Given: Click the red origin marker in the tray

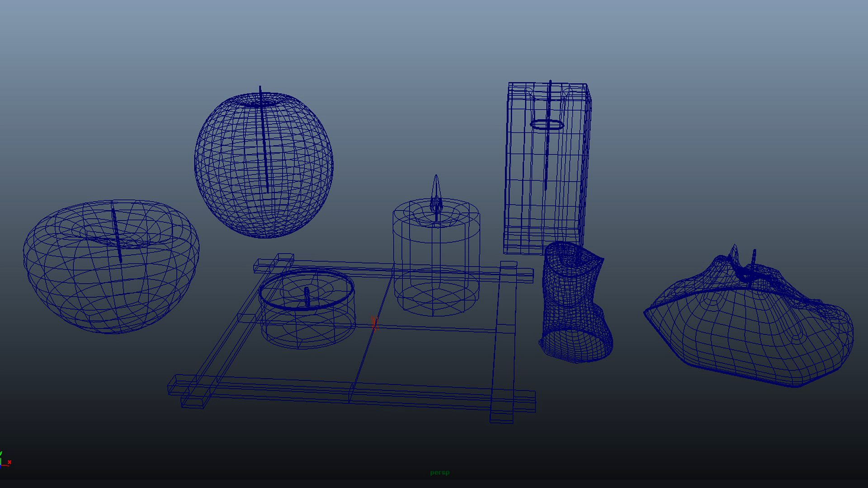Looking at the screenshot, I should coord(374,323).
